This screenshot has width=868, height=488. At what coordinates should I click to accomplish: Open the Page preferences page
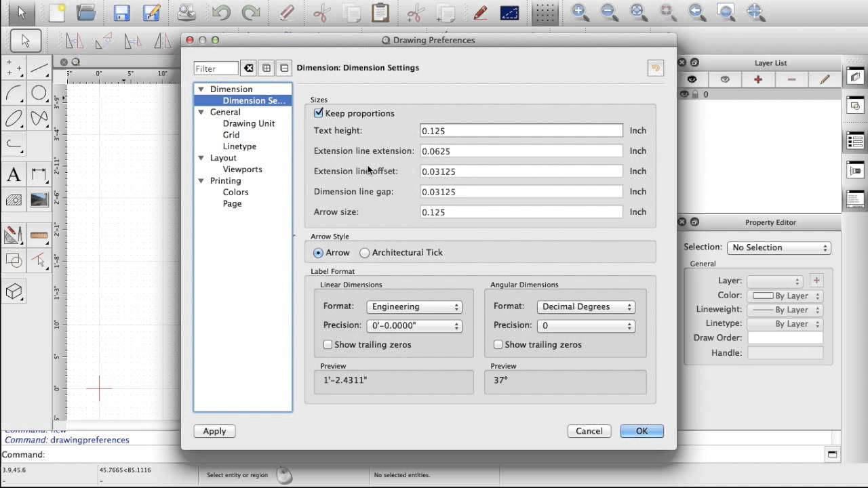pyautogui.click(x=232, y=203)
